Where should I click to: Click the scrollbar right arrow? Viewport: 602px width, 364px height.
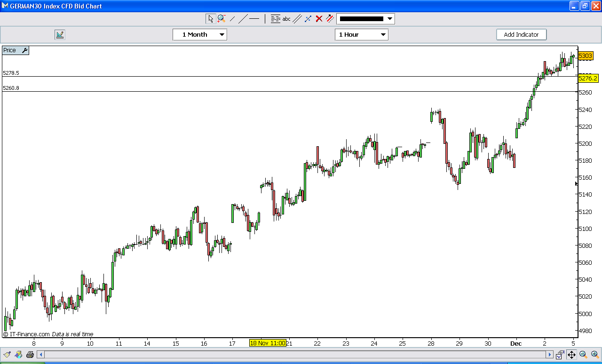coord(549,355)
